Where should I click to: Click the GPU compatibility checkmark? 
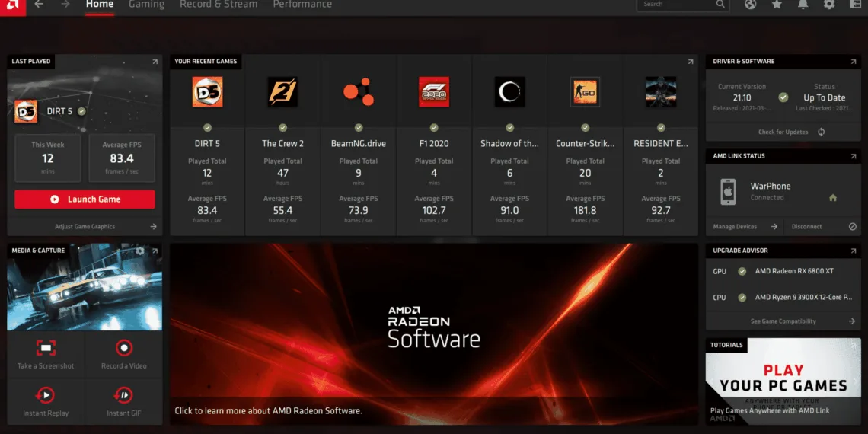tap(742, 271)
